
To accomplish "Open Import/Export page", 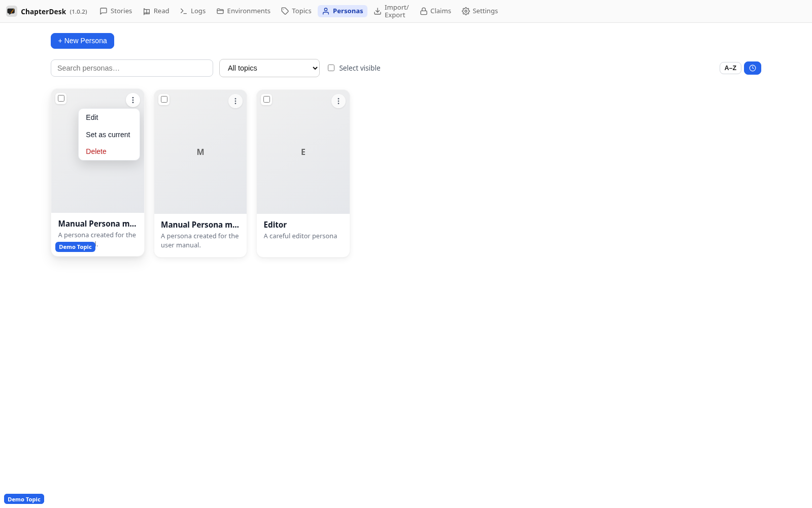I will [x=391, y=11].
